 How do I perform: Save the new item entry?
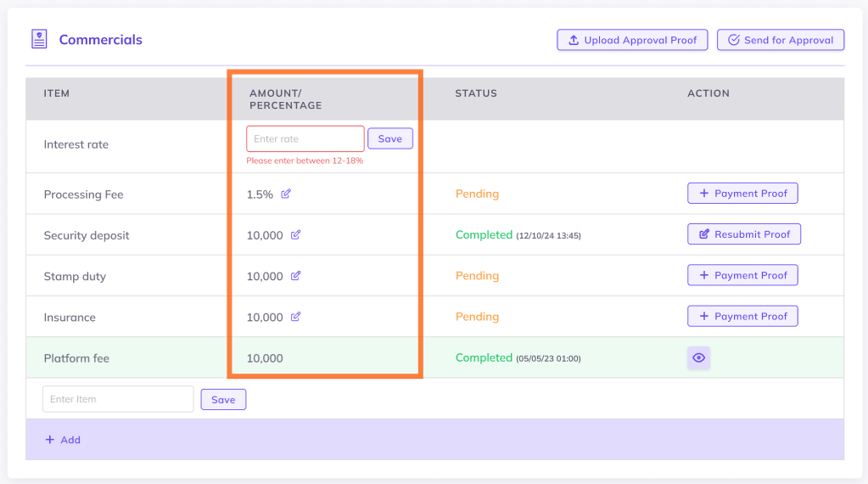(223, 399)
